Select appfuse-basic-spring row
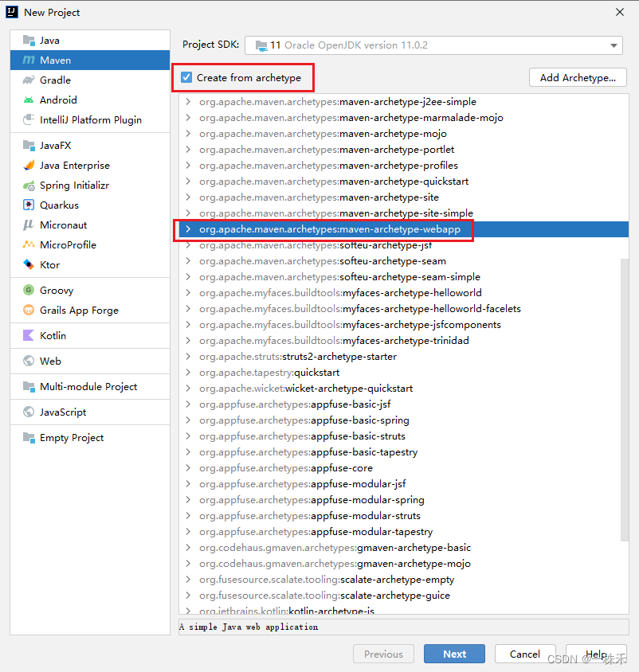Image resolution: width=639 pixels, height=672 pixels. coord(403,420)
